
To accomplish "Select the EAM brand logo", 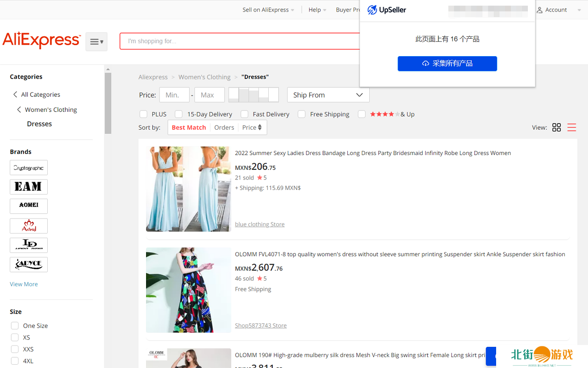I will click(x=28, y=187).
